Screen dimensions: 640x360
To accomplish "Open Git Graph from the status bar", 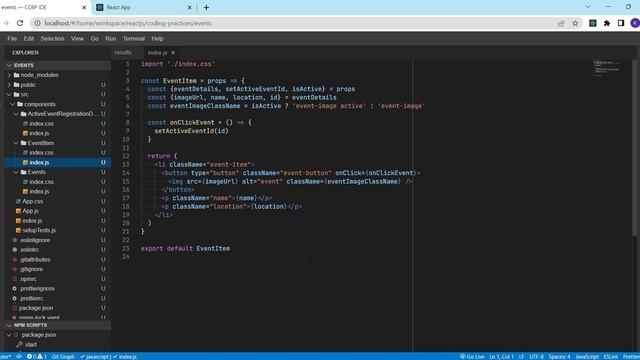I will pos(63,356).
